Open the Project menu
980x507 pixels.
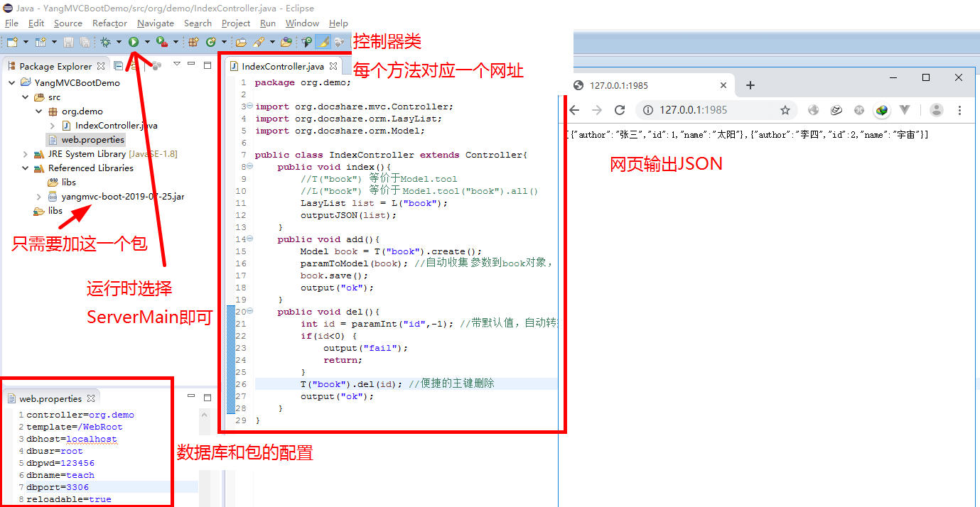236,23
